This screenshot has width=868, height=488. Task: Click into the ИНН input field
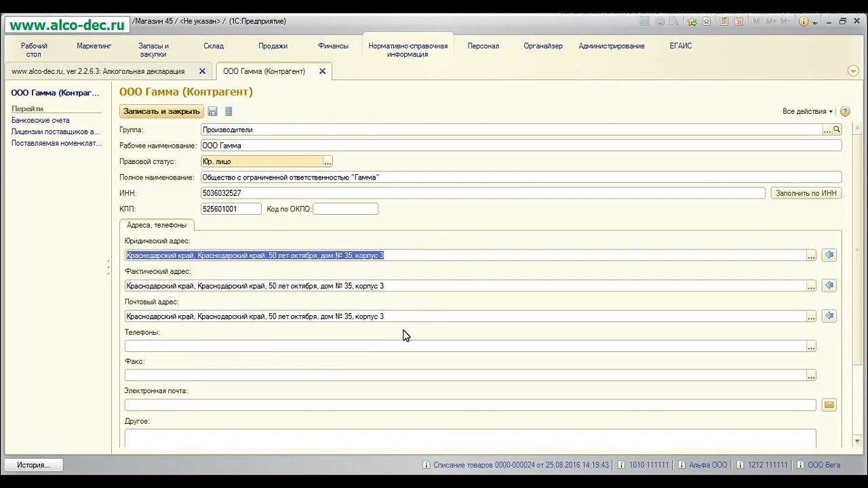click(483, 193)
